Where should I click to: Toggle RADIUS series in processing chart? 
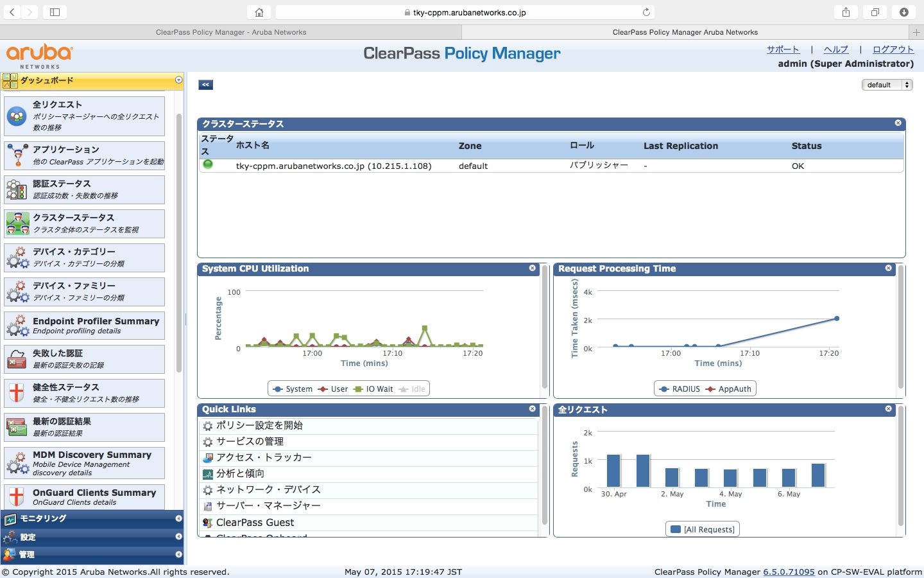(x=680, y=389)
